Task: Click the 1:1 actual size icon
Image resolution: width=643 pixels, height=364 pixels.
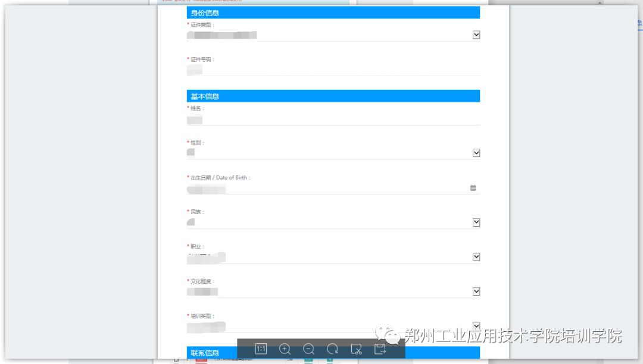Action: 261,349
